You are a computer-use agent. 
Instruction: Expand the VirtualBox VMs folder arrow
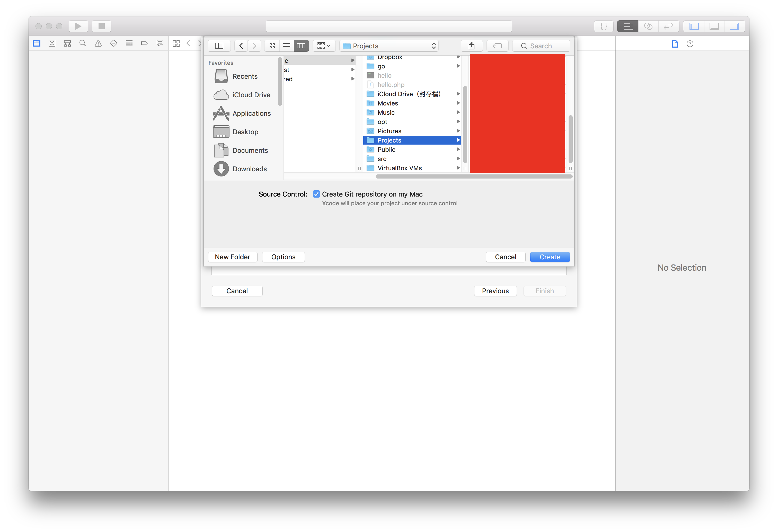pyautogui.click(x=458, y=168)
